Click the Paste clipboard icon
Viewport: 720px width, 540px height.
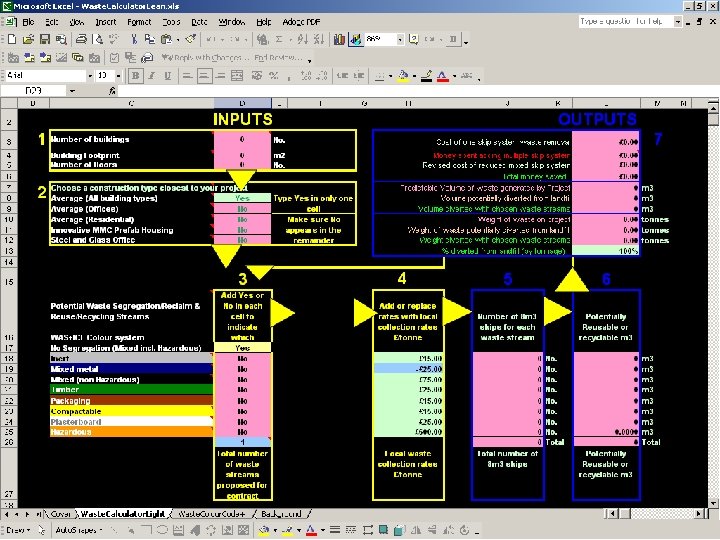click(x=166, y=39)
